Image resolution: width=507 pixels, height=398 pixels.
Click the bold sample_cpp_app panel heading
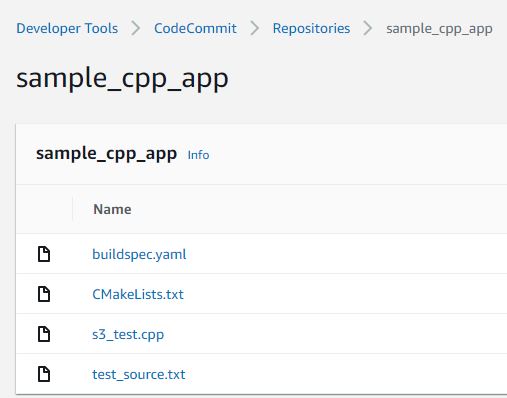point(106,154)
